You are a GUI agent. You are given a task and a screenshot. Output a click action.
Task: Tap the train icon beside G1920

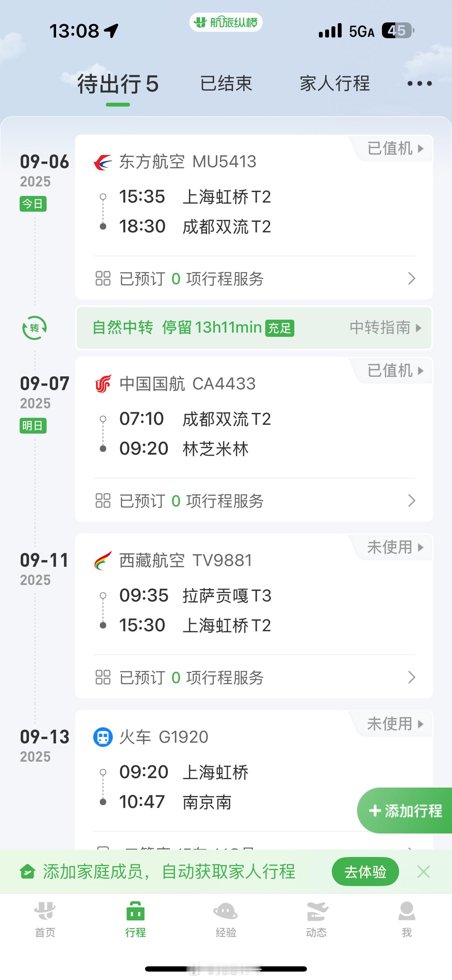pyautogui.click(x=103, y=737)
